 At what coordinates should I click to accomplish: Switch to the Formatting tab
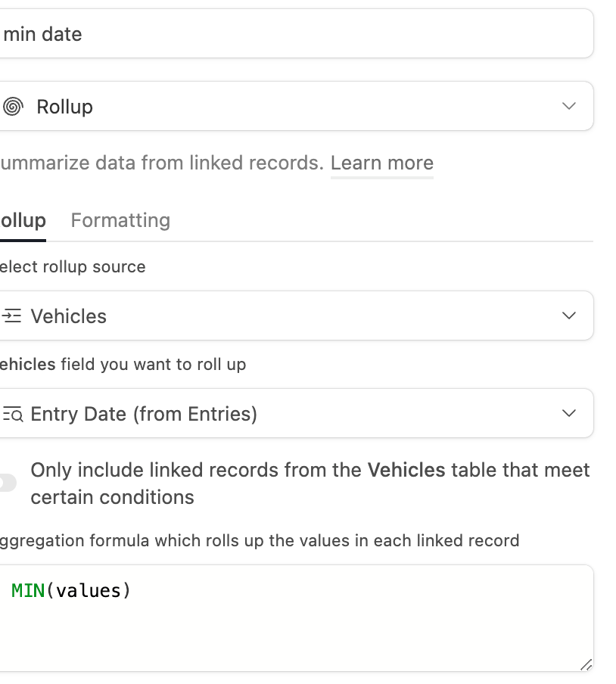point(120,220)
